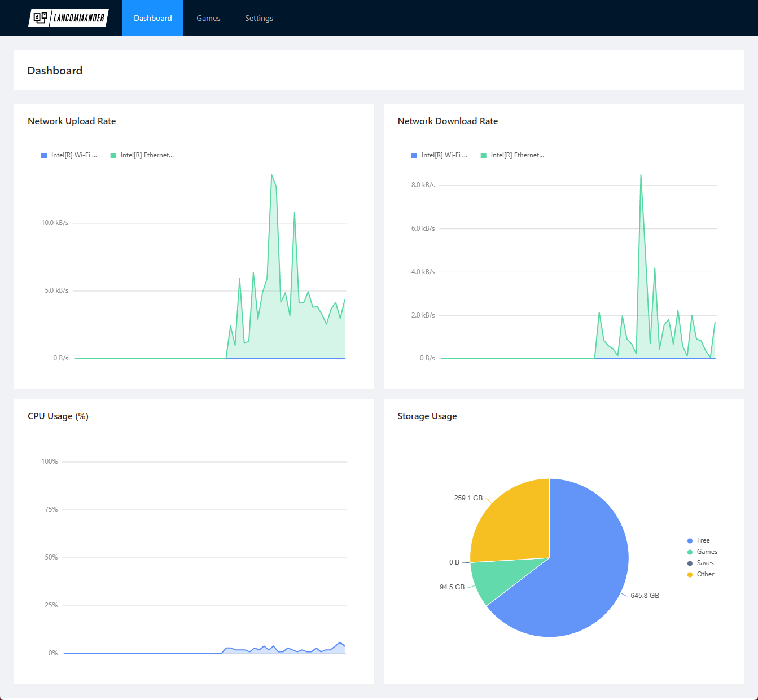Open the Settings tab

pos(258,18)
